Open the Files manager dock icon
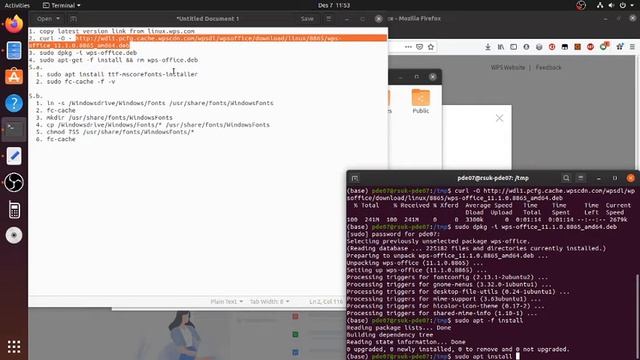Screen dimensions: 640x360 click(14, 51)
